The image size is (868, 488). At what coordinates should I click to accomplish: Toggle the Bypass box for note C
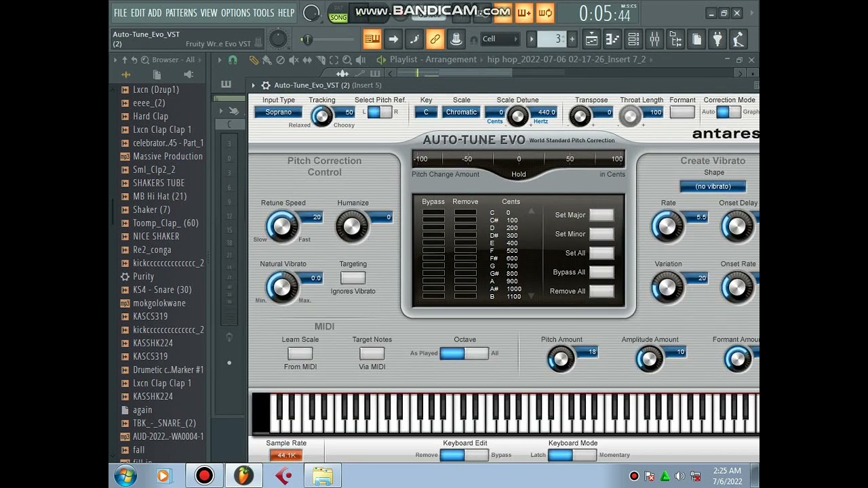[433, 213]
